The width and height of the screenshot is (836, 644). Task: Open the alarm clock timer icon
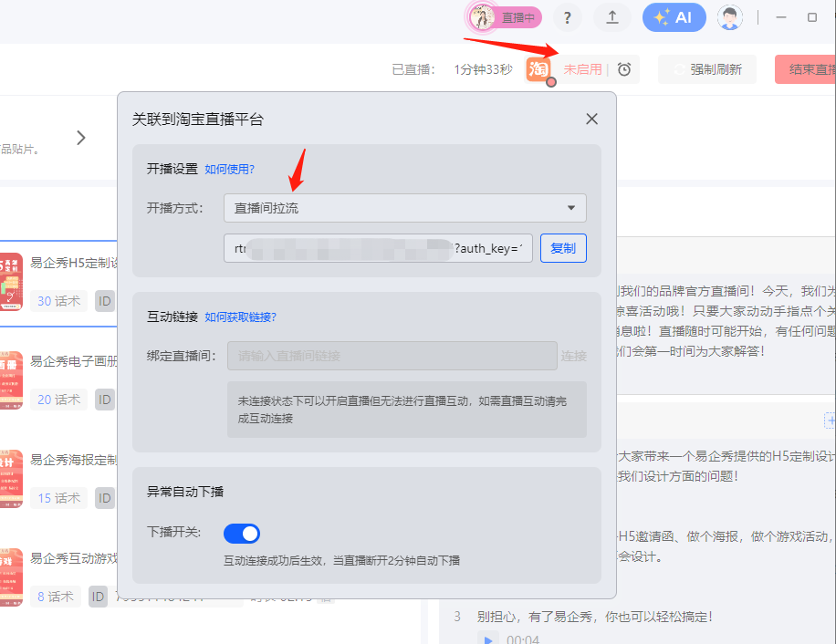(624, 69)
